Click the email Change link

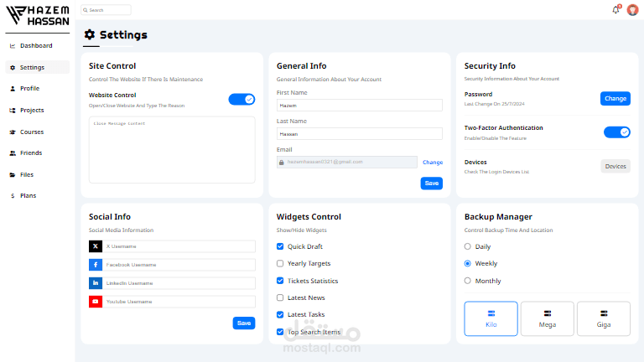click(x=433, y=163)
